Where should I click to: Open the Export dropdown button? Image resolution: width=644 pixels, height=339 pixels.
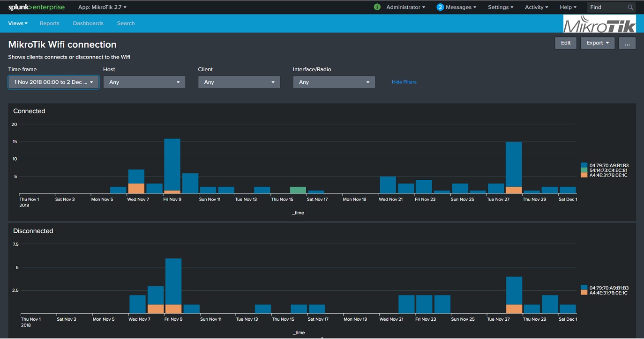click(x=598, y=43)
